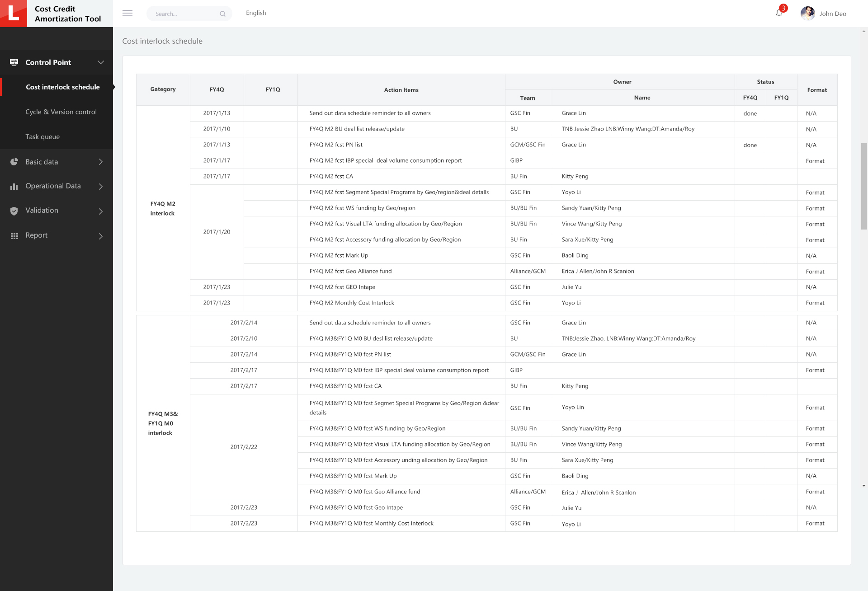Click 'FY4Q M3&FY1Q M0 fcst PN list' row
This screenshot has width=868, height=591.
point(350,354)
